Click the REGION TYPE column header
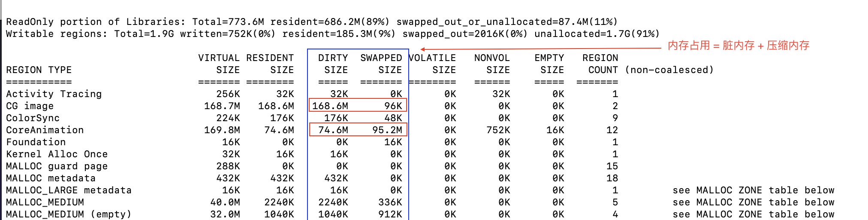Image resolution: width=868 pixels, height=220 pixels. [39, 70]
